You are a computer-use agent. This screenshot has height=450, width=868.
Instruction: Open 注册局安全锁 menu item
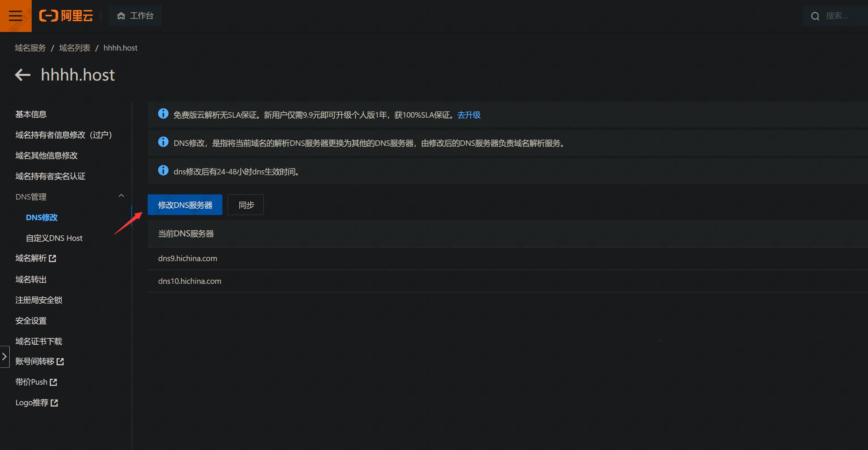tap(39, 300)
